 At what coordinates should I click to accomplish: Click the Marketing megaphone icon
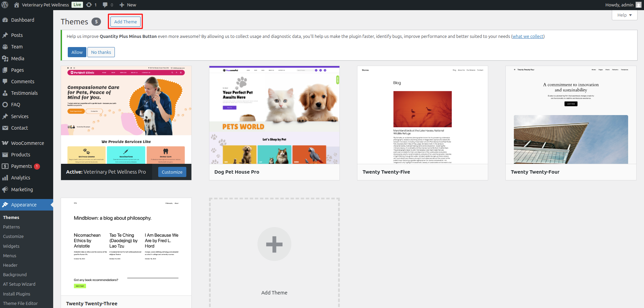[x=5, y=190]
